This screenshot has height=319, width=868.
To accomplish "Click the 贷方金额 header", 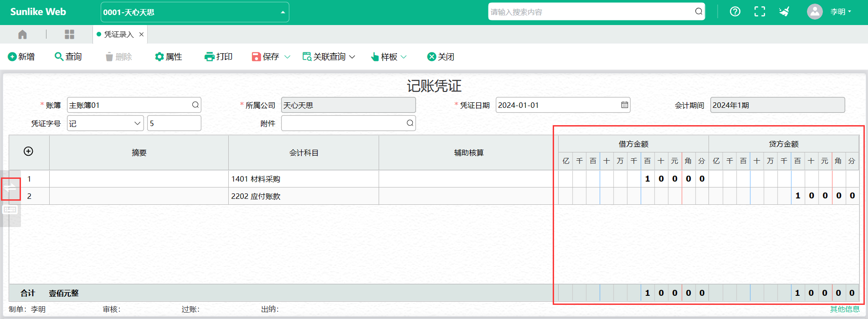I will [784, 144].
